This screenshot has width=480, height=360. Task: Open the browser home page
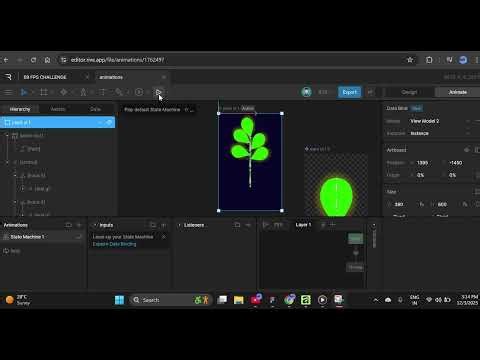click(x=47, y=60)
